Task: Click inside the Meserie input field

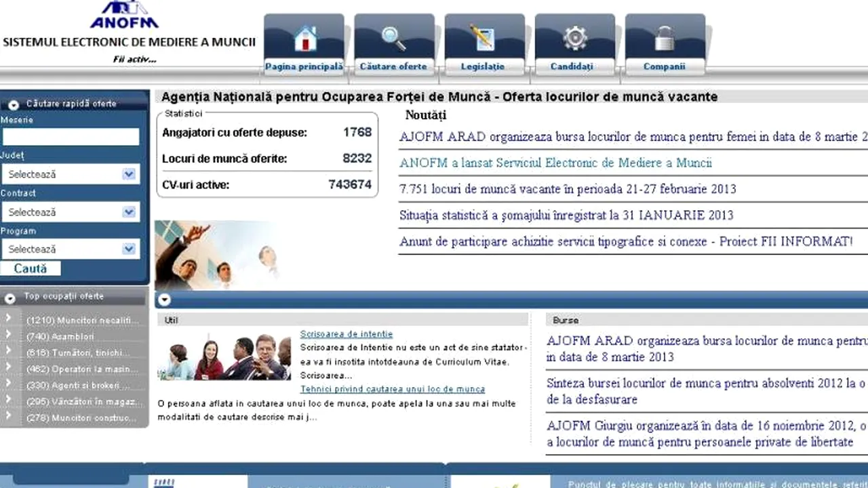Action: click(71, 136)
